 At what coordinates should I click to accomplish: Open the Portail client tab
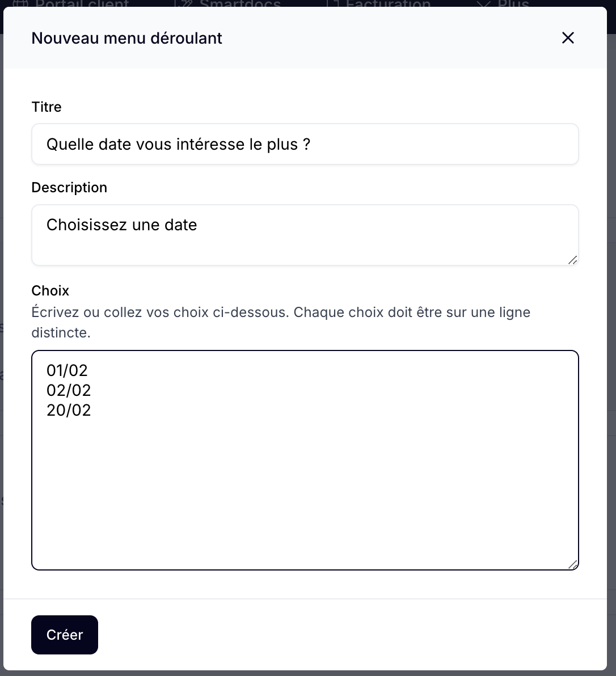tap(71, 3)
